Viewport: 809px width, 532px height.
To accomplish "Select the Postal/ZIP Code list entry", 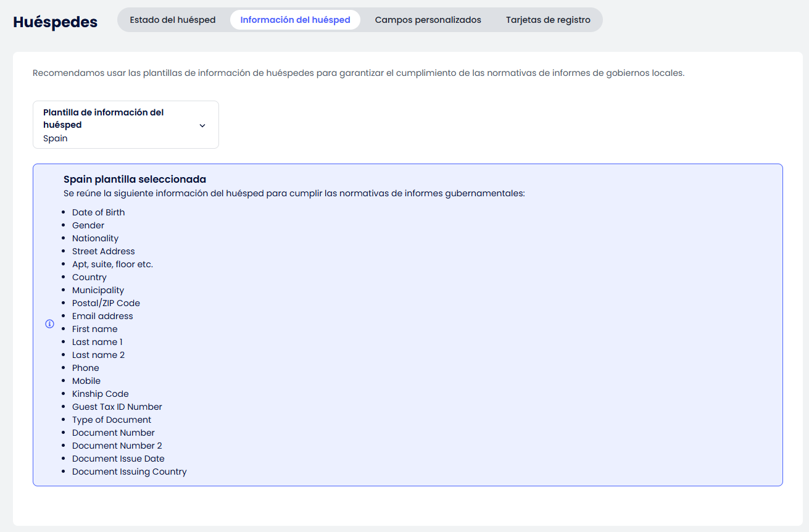I will coord(106,303).
